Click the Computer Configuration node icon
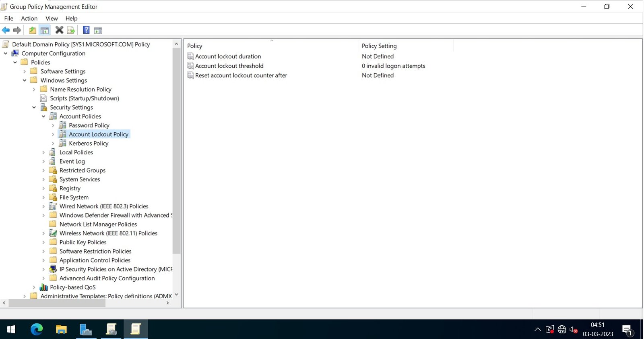This screenshot has width=644, height=339. click(x=15, y=53)
